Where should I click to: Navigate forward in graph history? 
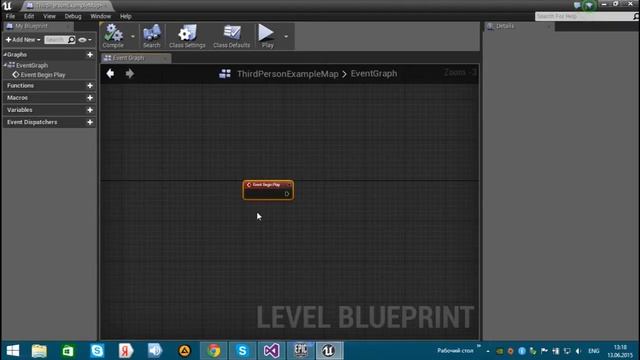[130, 73]
